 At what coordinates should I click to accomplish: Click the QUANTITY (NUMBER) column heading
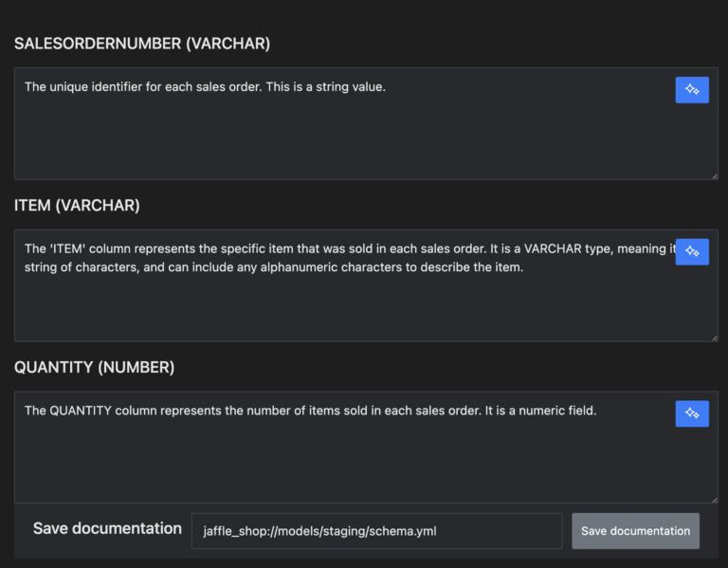pos(94,367)
